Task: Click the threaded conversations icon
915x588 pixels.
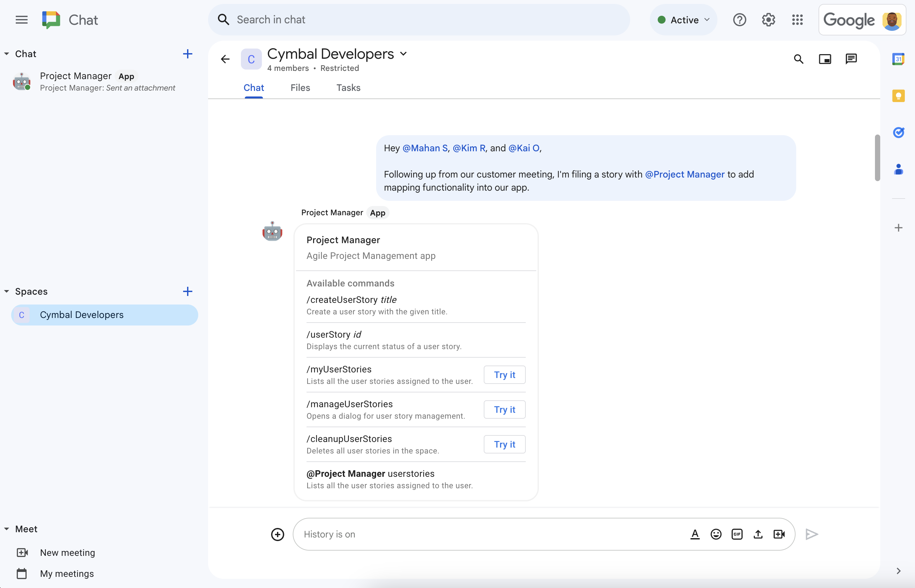Action: click(852, 59)
